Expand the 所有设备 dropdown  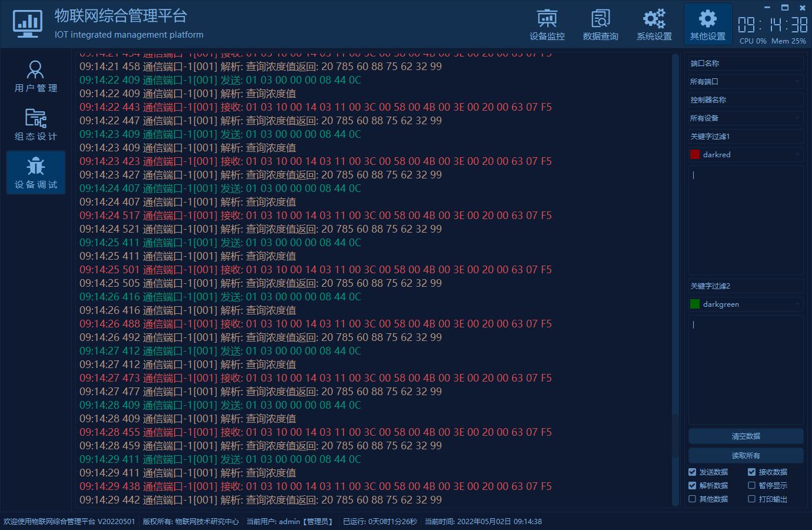746,118
